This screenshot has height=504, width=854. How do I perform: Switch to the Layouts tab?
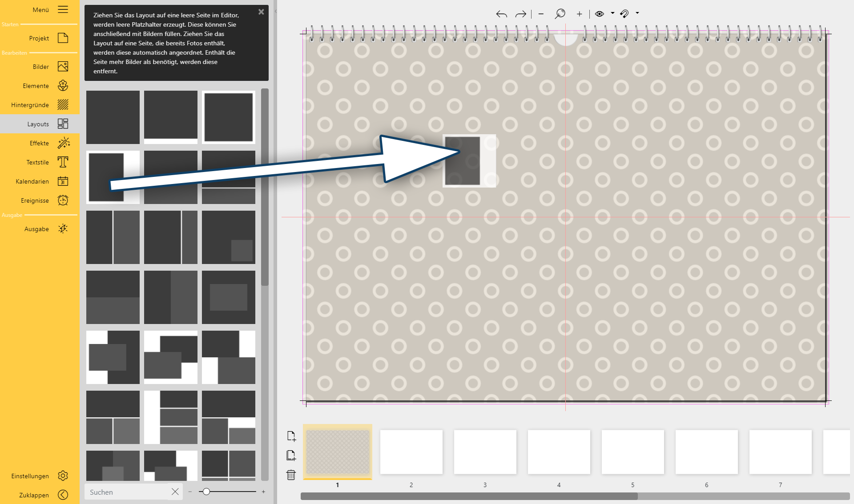(x=39, y=124)
